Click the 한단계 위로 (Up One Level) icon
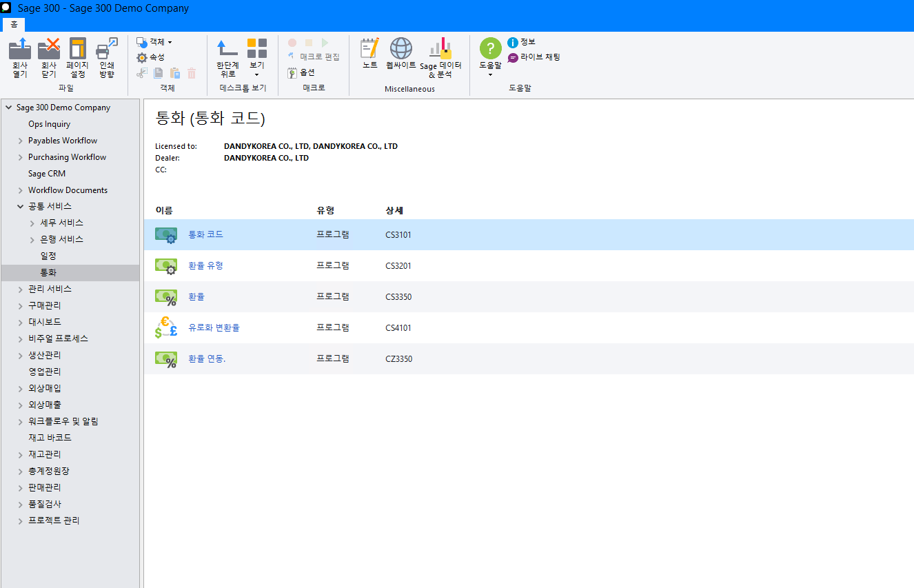 tap(227, 50)
